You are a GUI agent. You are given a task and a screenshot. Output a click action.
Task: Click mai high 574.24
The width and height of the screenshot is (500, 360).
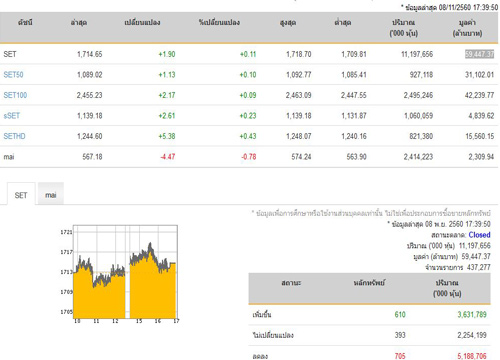[x=301, y=157]
